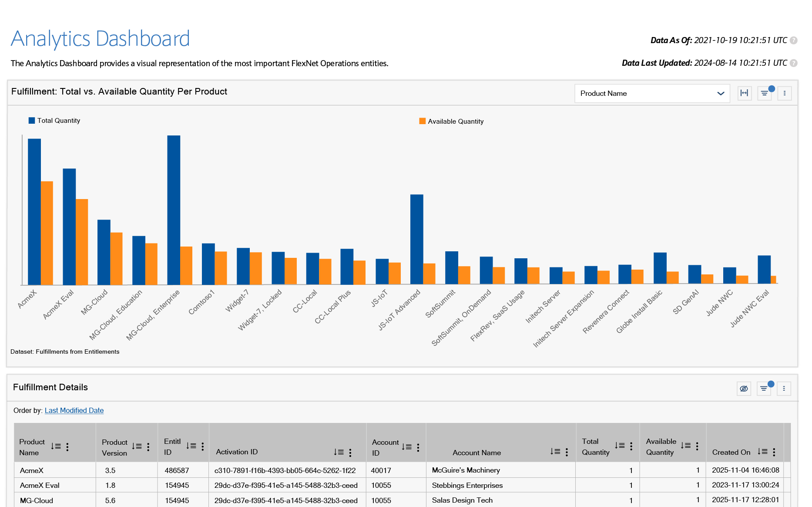The width and height of the screenshot is (812, 507).
Task: Select the AcmeX cell in table
Action: click(55, 470)
